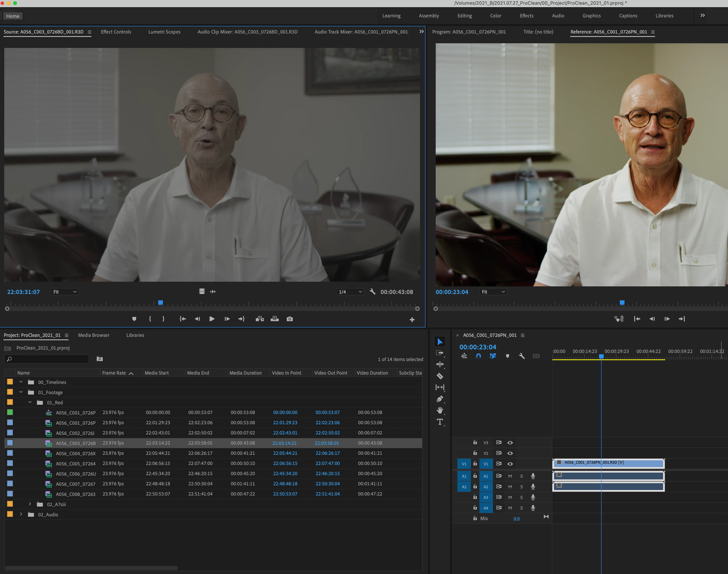Click the Home button
This screenshot has height=574, width=728.
pos(13,16)
